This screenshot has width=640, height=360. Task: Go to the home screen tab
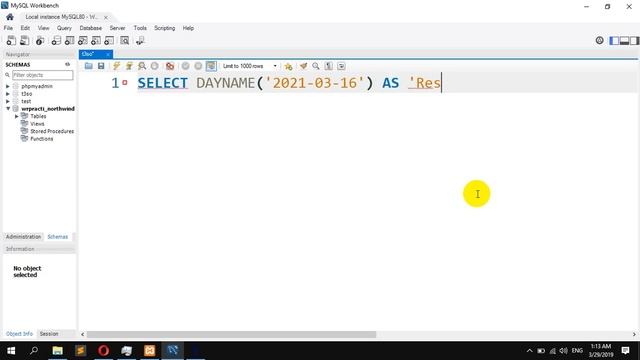tap(10, 17)
